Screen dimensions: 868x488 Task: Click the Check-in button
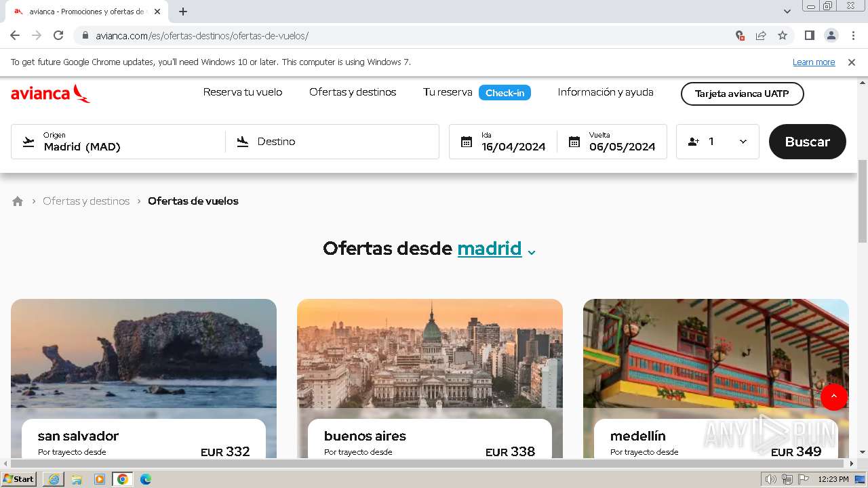[x=505, y=93]
